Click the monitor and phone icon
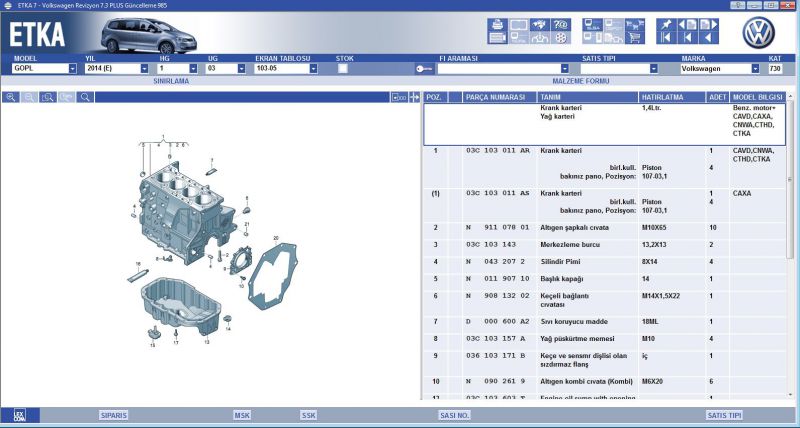 (x=592, y=37)
